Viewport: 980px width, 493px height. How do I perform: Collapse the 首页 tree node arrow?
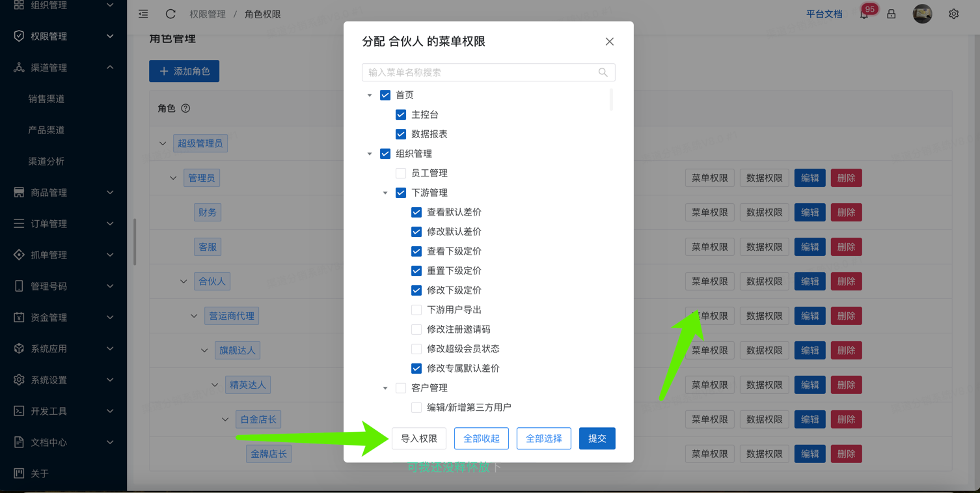click(370, 95)
